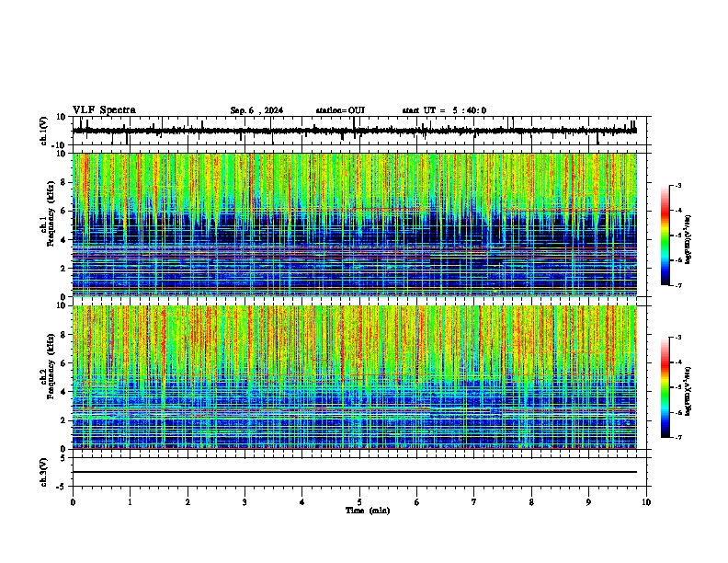Select the "start UT = 5 : 40: 0" text
Screen dimensions: 728x563
[x=444, y=110]
